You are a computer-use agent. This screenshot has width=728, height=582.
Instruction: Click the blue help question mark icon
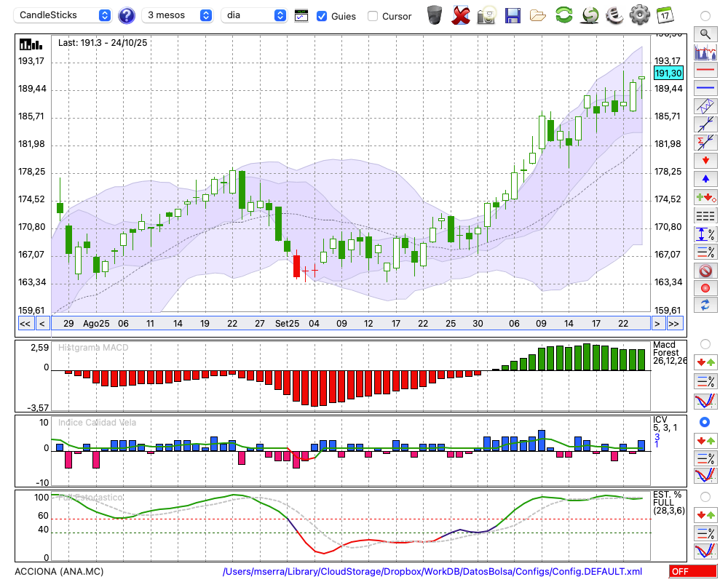pos(126,16)
